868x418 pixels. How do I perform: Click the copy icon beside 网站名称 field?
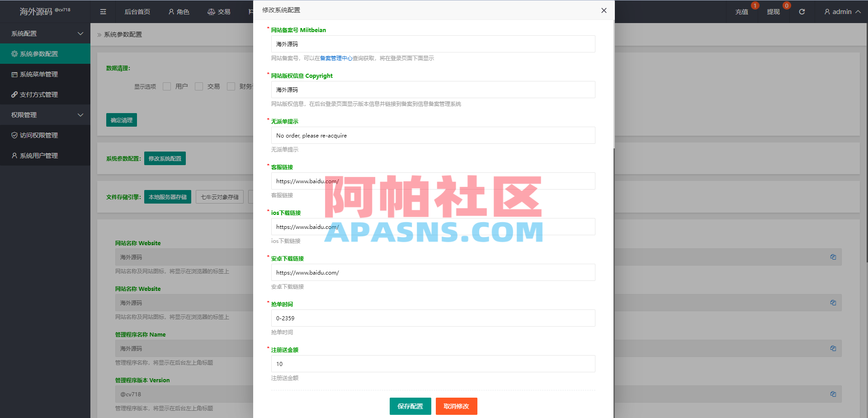coord(833,256)
